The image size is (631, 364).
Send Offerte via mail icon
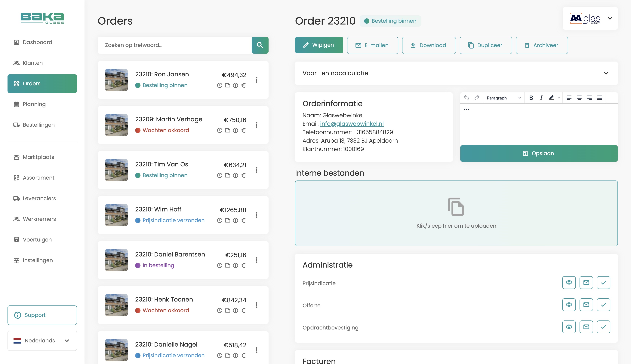[586, 305]
